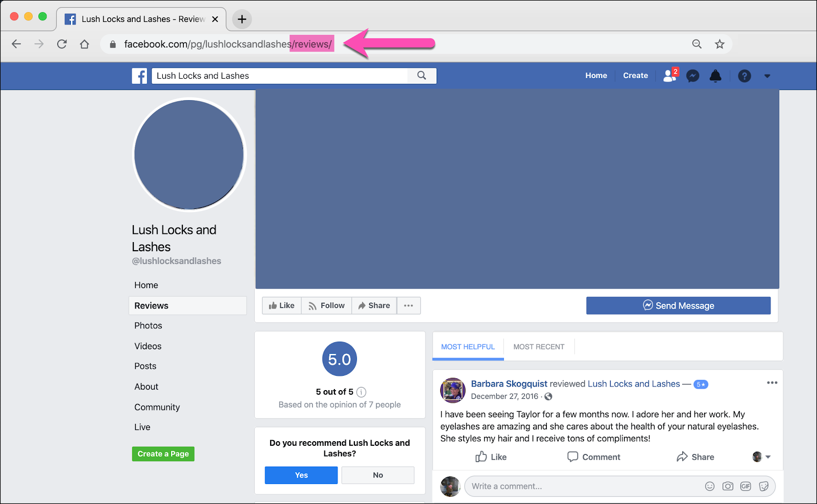Screen dimensions: 817x504
Task: Click the browser forward arrow
Action: pos(39,44)
